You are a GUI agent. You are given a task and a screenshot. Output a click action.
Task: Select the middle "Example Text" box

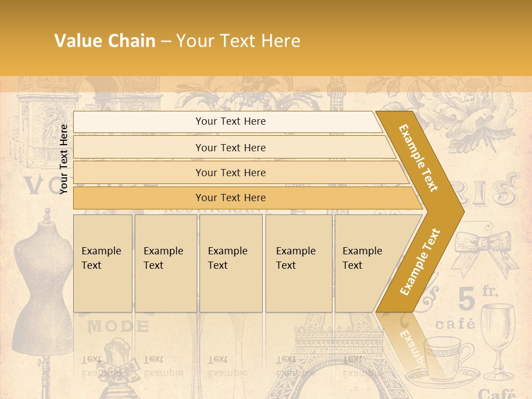(231, 263)
